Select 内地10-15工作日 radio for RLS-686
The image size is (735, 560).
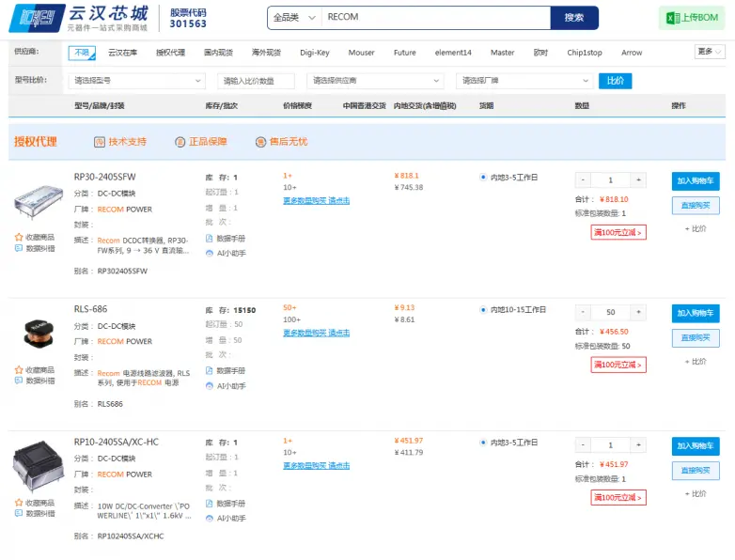click(483, 309)
